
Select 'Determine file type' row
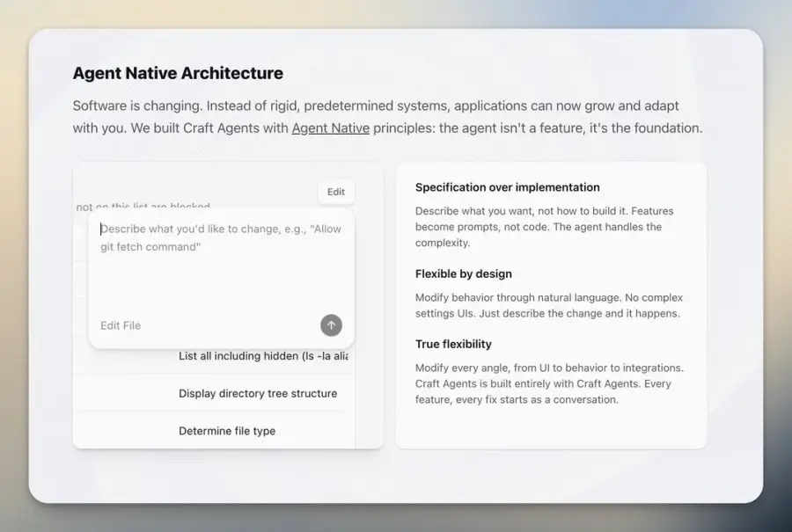pos(214,431)
